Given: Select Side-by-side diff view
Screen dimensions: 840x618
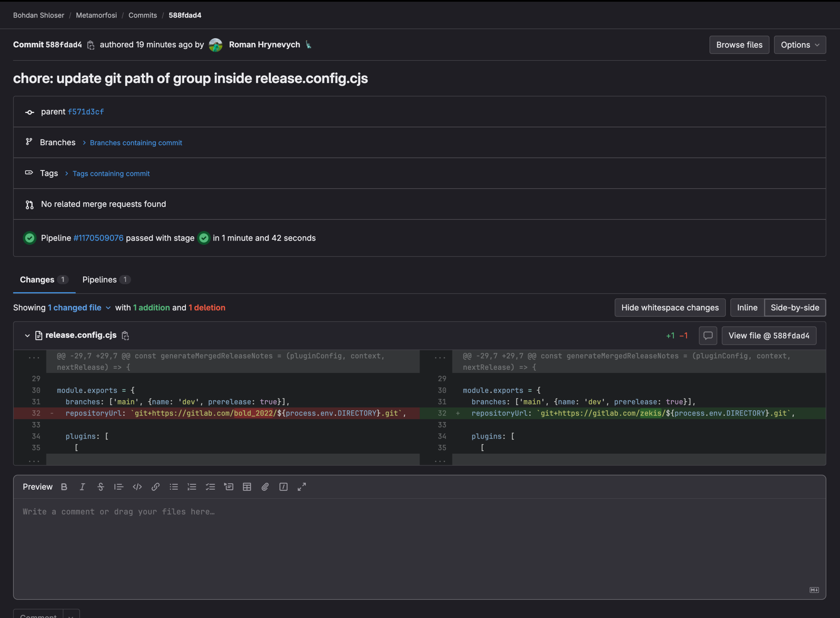Looking at the screenshot, I should click(794, 307).
